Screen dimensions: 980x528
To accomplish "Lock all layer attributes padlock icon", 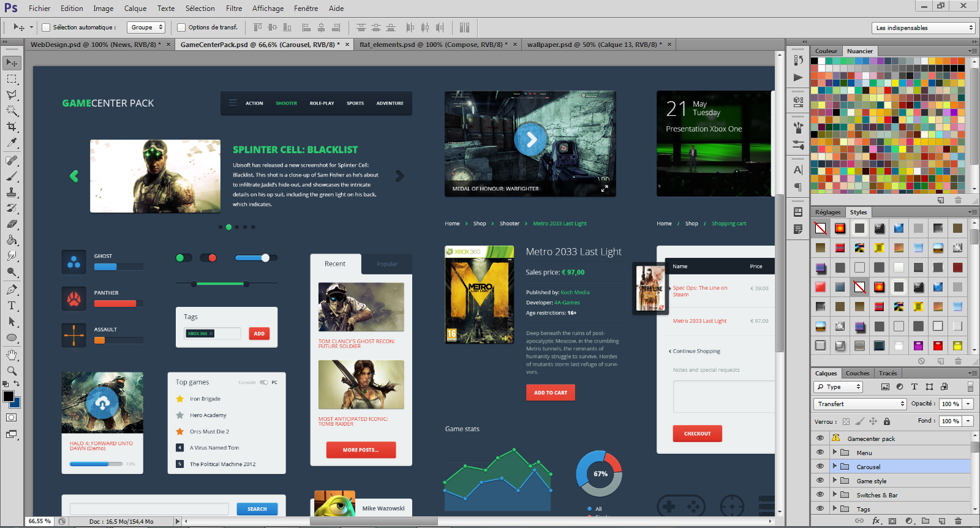I will pos(886,421).
